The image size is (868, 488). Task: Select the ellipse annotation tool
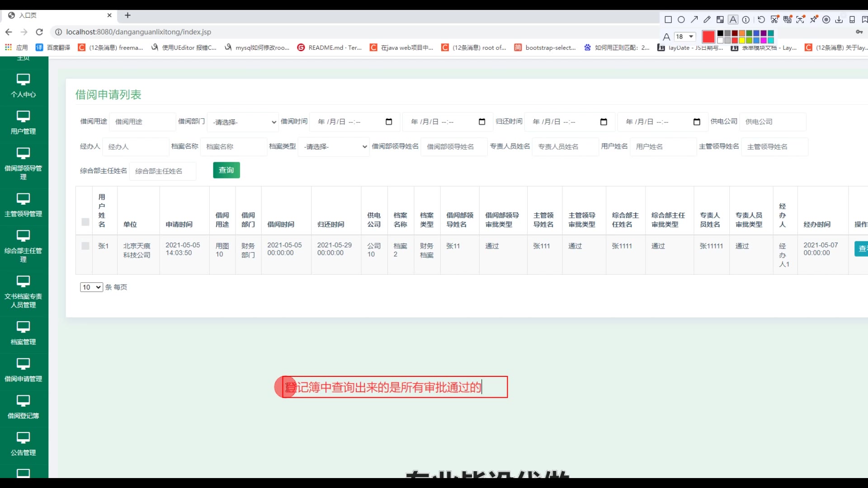pyautogui.click(x=681, y=19)
